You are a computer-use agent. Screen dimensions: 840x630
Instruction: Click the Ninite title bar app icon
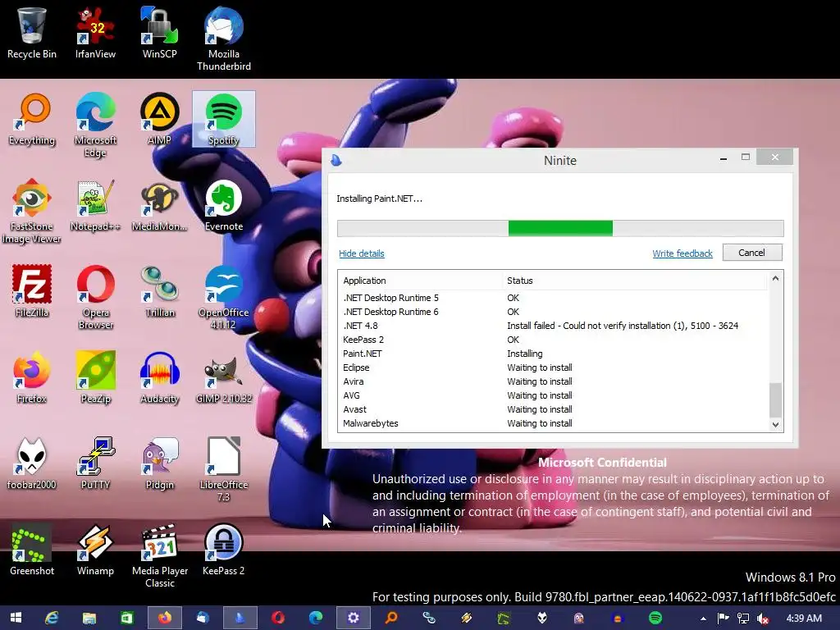pyautogui.click(x=336, y=160)
